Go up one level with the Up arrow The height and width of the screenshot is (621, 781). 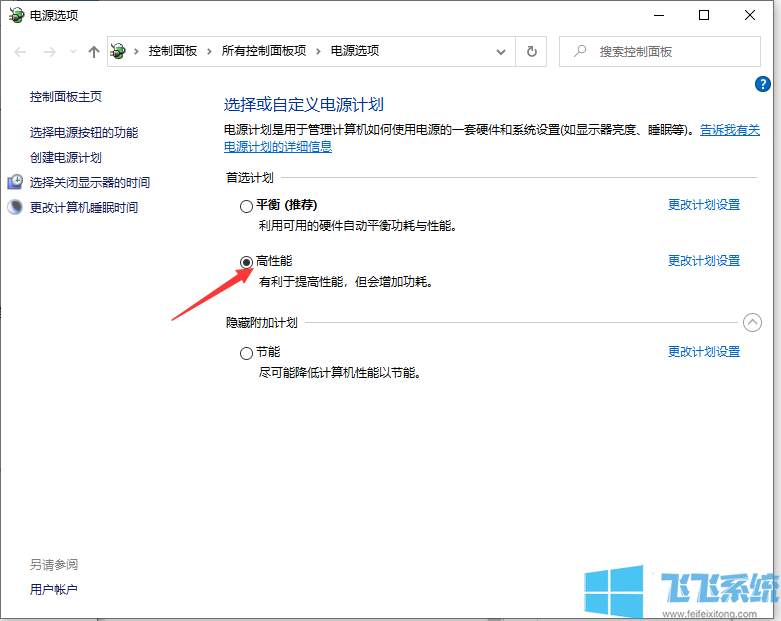(x=94, y=51)
